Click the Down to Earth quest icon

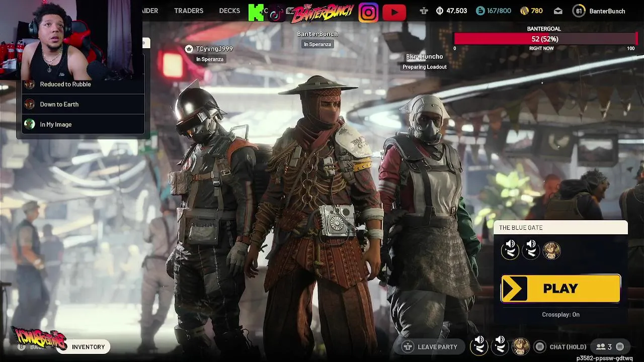point(30,104)
